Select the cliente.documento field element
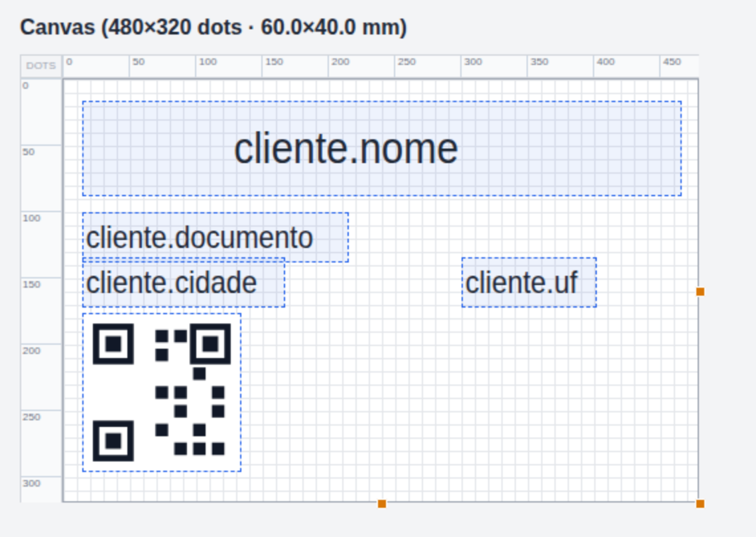 pos(216,237)
